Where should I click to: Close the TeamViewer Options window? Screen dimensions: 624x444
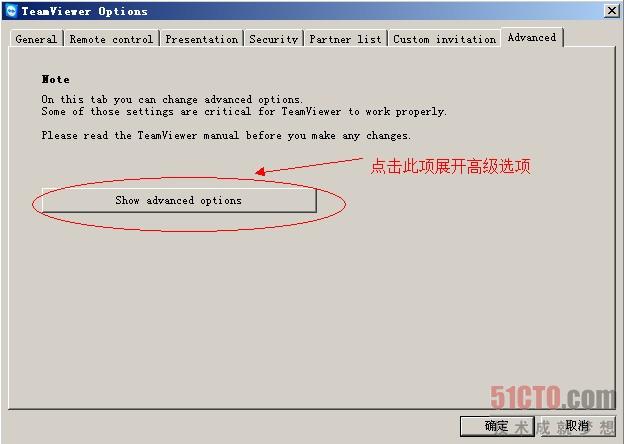[612, 11]
